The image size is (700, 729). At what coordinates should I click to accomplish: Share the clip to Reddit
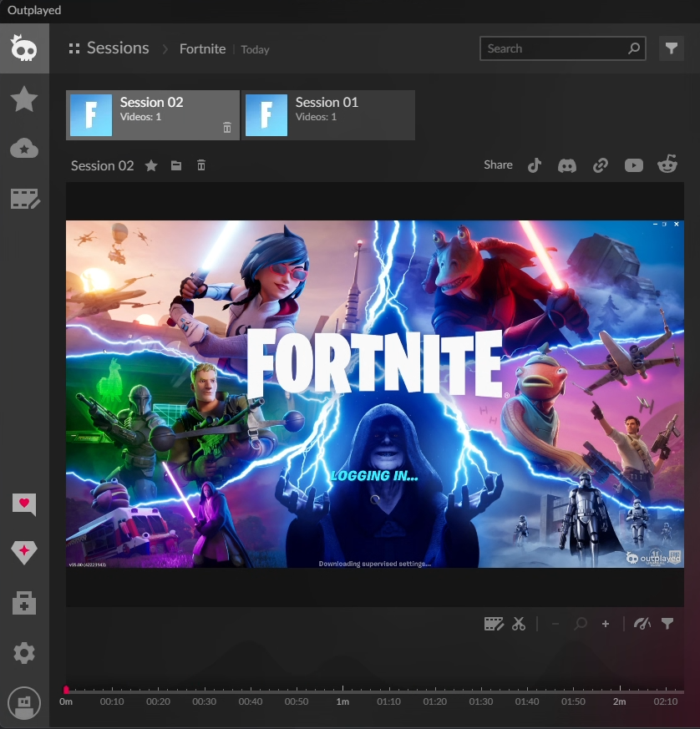click(667, 165)
